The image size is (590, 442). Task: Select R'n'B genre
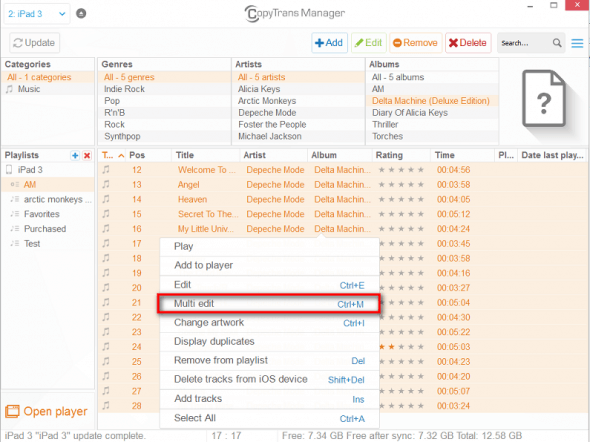165,113
